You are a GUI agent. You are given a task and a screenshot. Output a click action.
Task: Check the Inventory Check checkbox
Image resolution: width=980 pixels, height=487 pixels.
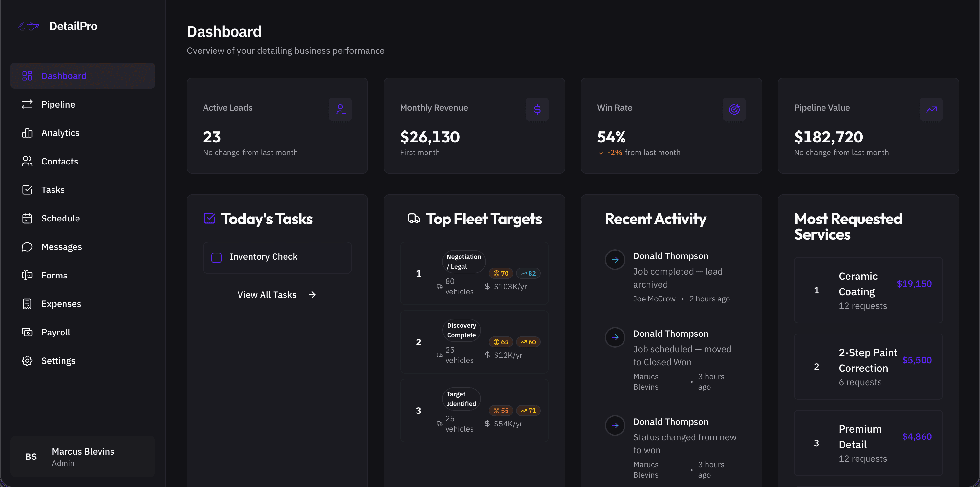pos(216,257)
